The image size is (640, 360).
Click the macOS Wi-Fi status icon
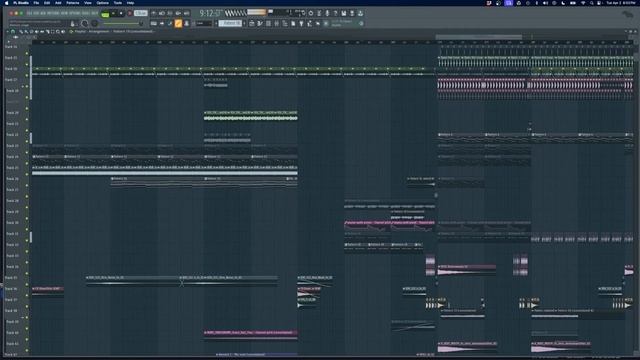point(583,3)
